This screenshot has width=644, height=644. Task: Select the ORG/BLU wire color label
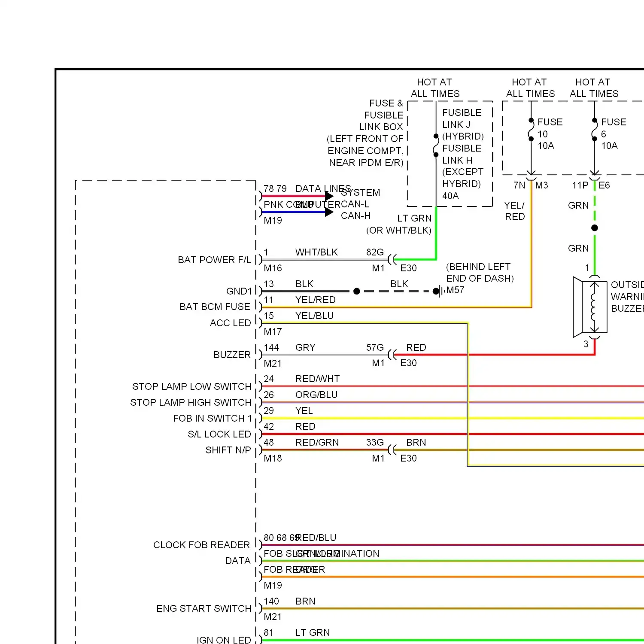pos(316,395)
